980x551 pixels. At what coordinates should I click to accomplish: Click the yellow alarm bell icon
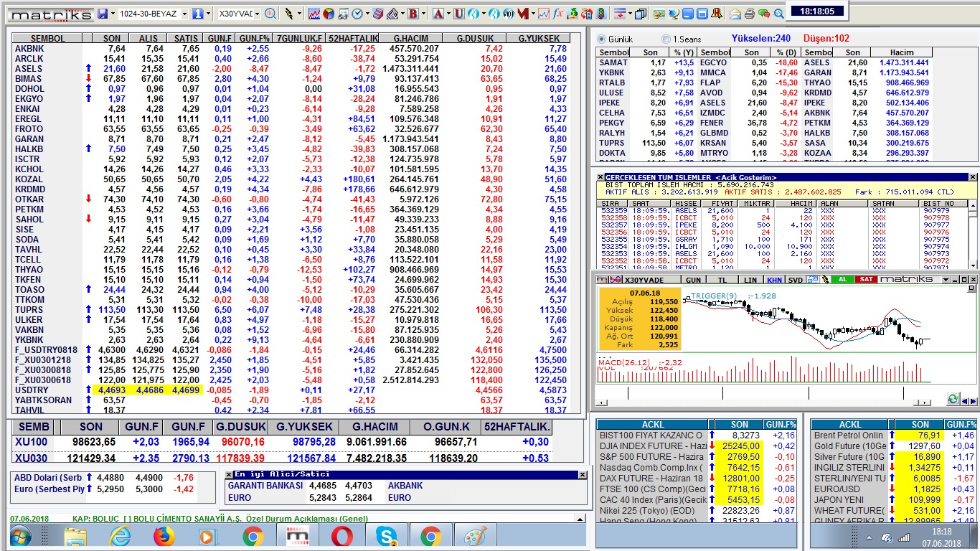pyautogui.click(x=717, y=14)
